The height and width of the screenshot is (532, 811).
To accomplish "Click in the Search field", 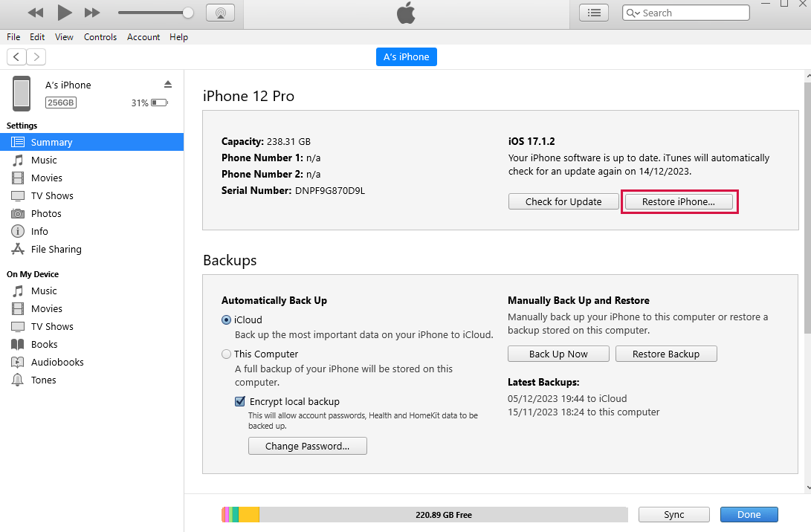I will pyautogui.click(x=686, y=13).
